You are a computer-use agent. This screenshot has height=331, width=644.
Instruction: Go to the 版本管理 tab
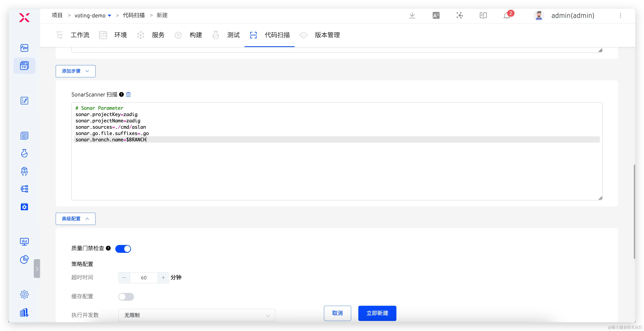pyautogui.click(x=327, y=35)
